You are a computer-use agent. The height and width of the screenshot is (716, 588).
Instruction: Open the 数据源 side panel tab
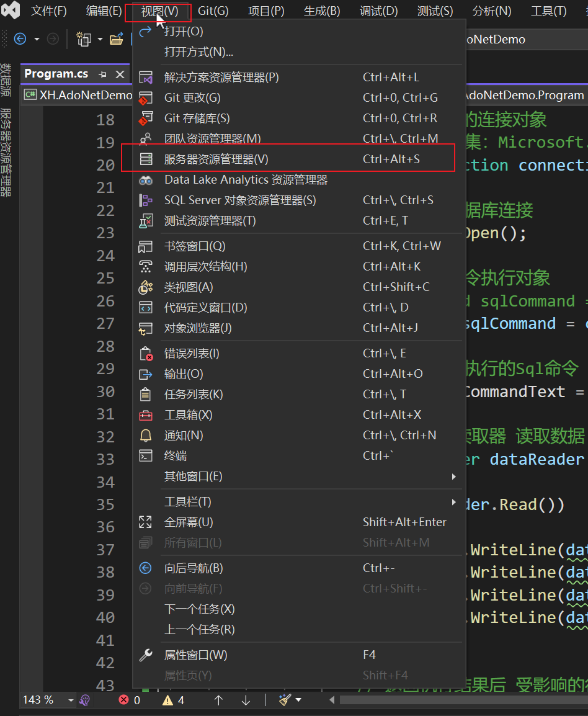tap(5, 79)
